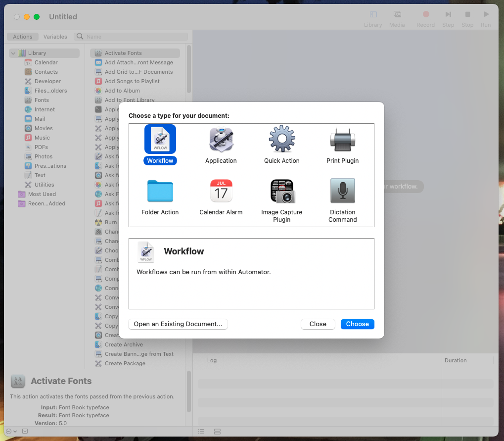Open the Media browser in the toolbar
The image size is (504, 441).
tap(397, 16)
